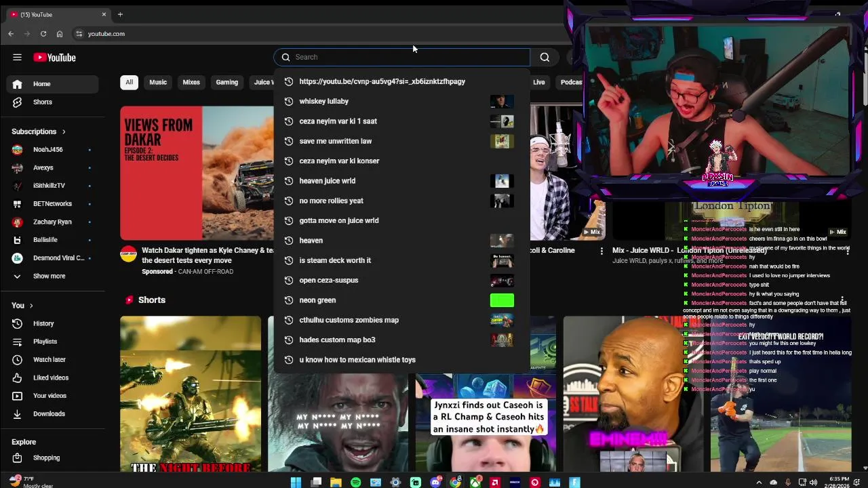Viewport: 868px width, 488px height.
Task: Choose 'gotta move on juice wrld' suggestion
Action: pyautogui.click(x=402, y=221)
